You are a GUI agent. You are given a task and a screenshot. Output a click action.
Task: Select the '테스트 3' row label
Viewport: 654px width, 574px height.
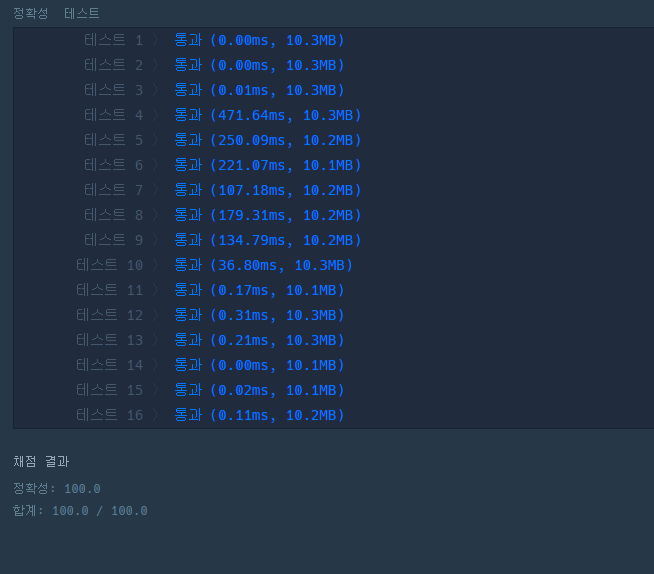pos(113,90)
